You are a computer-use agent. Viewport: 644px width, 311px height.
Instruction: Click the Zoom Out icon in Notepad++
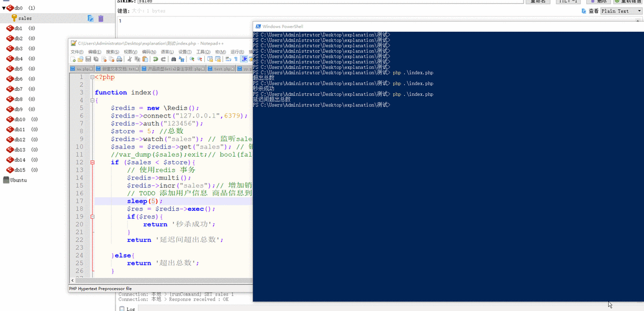click(x=199, y=59)
